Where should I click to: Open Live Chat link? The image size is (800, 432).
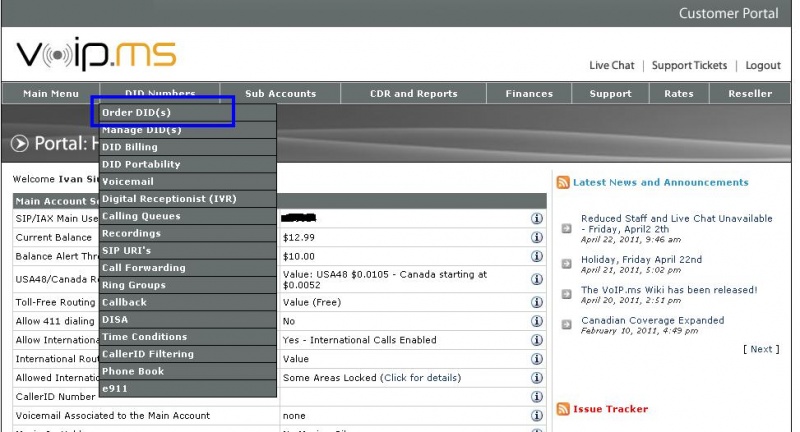coord(611,65)
